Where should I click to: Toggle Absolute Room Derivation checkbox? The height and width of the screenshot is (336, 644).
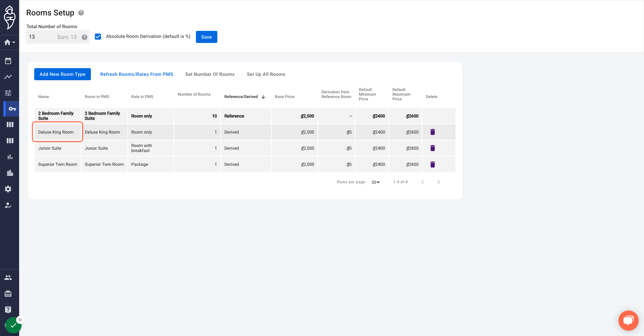[98, 37]
